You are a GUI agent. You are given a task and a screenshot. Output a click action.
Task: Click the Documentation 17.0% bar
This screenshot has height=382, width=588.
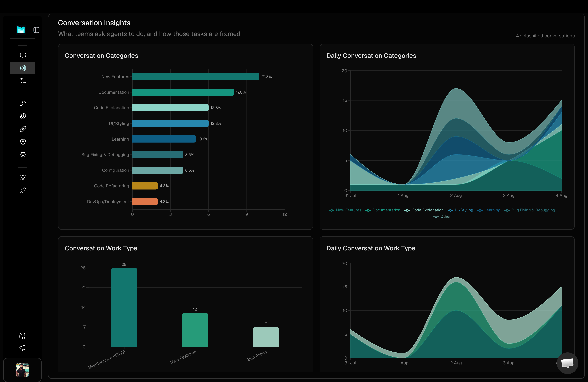click(x=183, y=92)
